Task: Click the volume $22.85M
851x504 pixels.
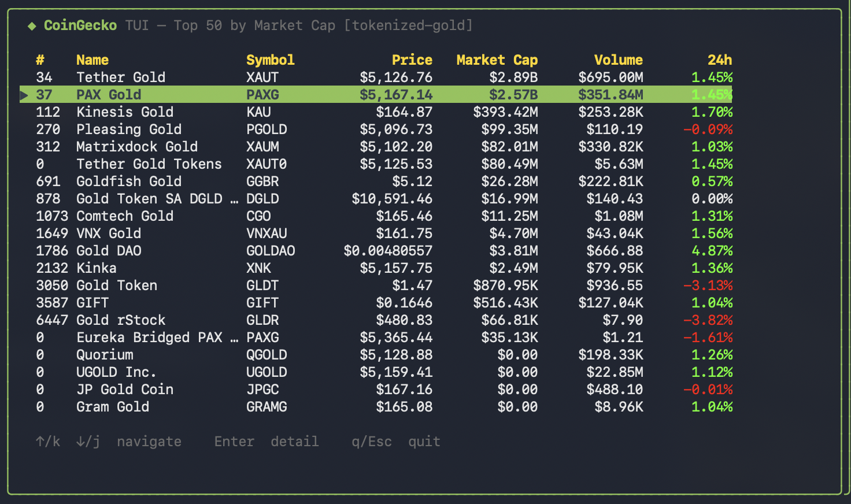Action: (615, 372)
